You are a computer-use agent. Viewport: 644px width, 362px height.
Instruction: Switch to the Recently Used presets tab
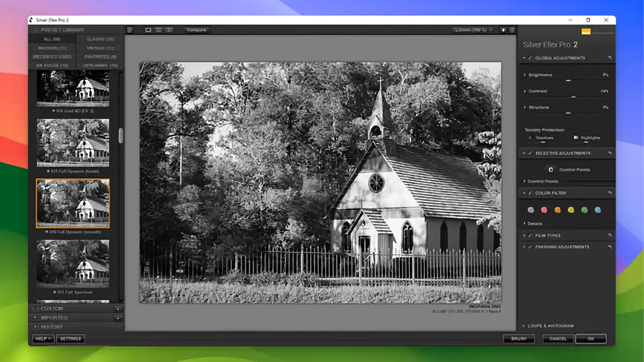click(52, 56)
